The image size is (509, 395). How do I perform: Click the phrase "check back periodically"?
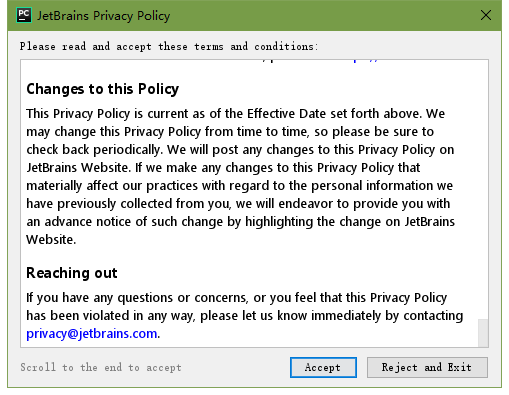[x=93, y=150]
